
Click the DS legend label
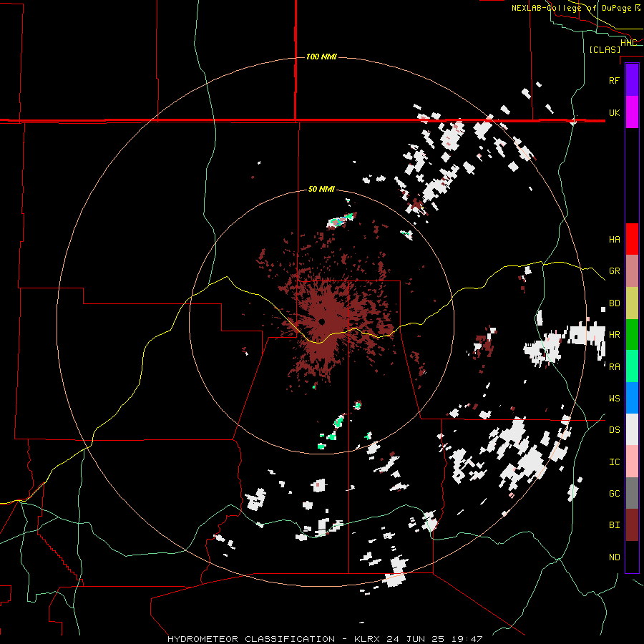pyautogui.click(x=614, y=430)
